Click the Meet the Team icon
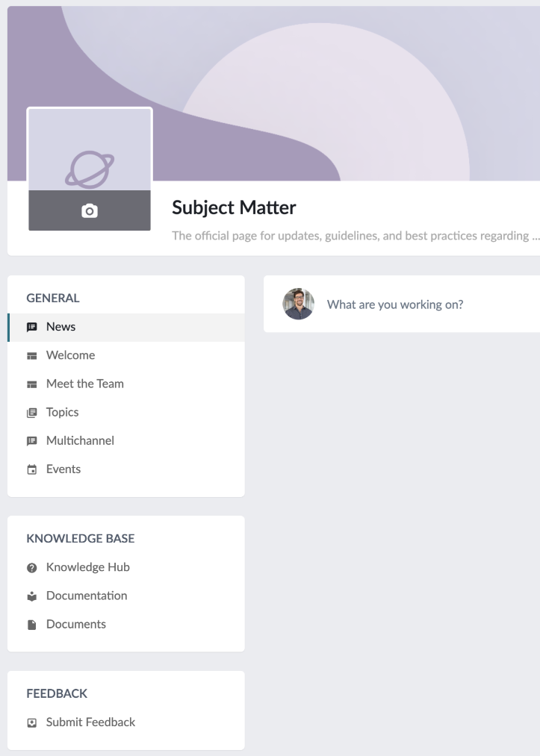 pos(32,384)
